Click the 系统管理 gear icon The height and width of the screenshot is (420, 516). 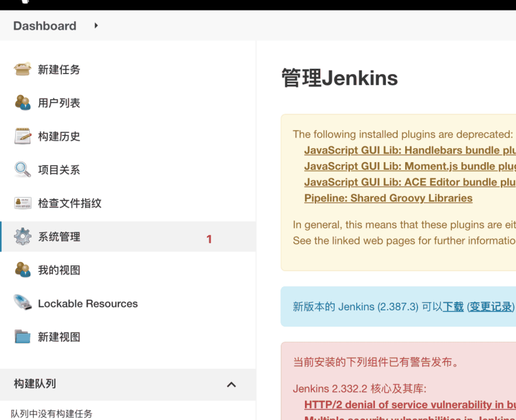click(x=23, y=237)
